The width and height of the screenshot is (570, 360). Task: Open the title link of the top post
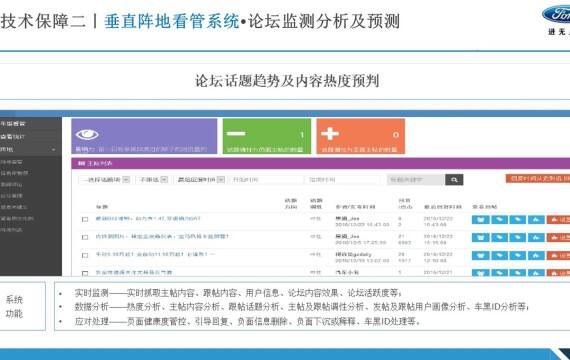tap(148, 219)
